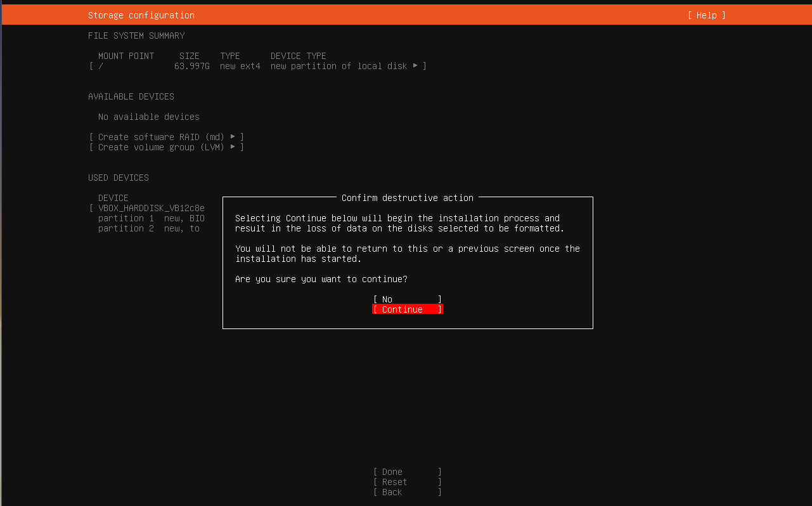
Task: Select the VBOX_HARDDISK device row
Action: 151,208
